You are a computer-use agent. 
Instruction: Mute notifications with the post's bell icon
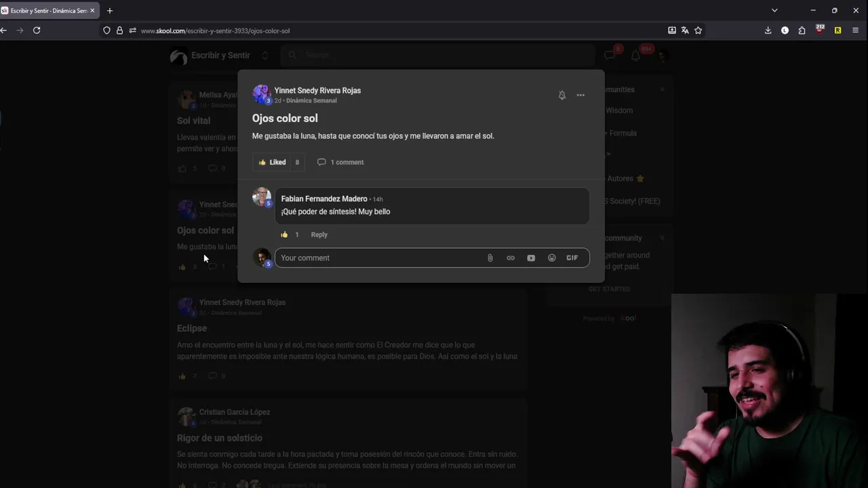click(561, 95)
